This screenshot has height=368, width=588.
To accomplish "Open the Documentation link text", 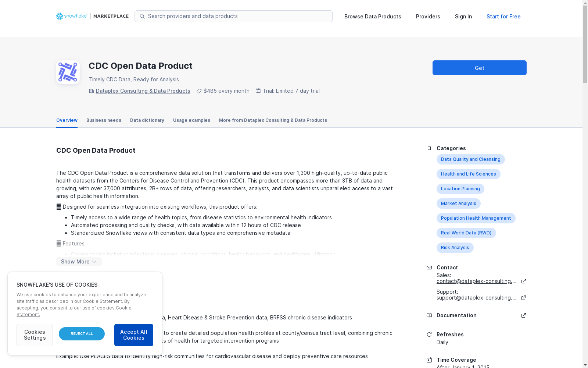I will pyautogui.click(x=456, y=315).
